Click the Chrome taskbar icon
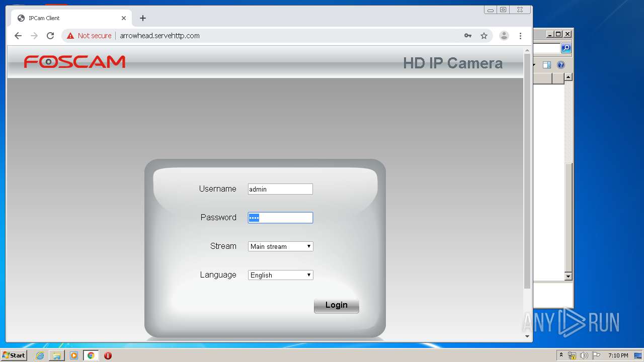The width and height of the screenshot is (644, 362). pos(91,355)
